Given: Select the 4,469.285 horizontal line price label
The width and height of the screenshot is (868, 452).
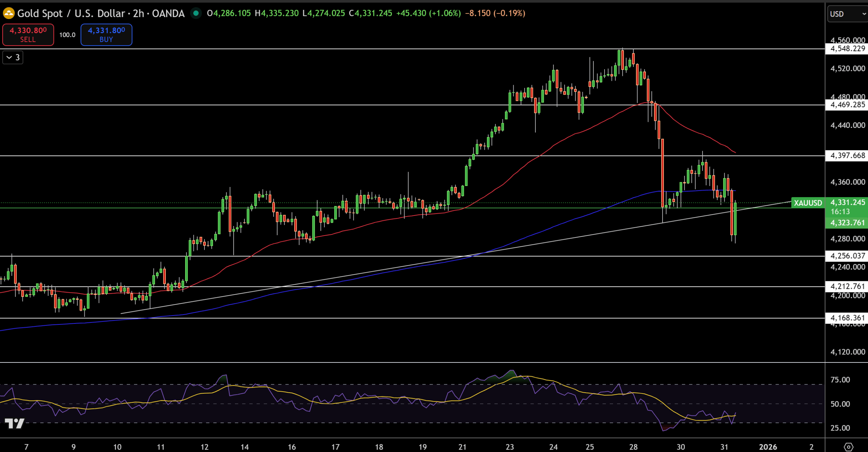Looking at the screenshot, I should 847,105.
